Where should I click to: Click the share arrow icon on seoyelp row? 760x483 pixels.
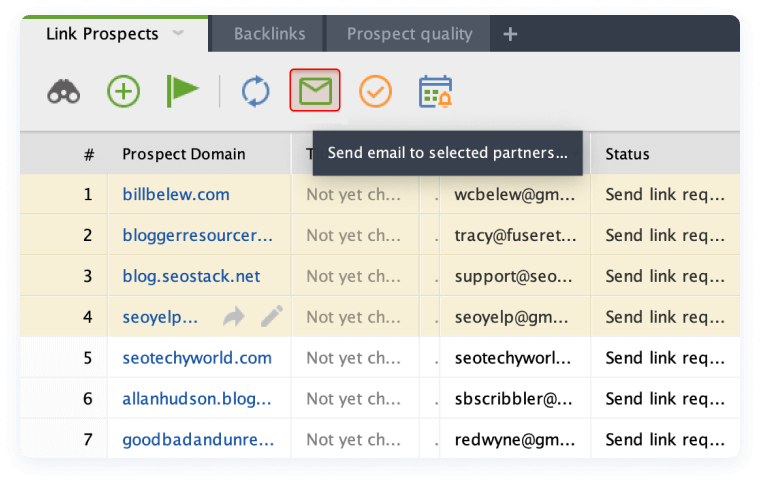234,317
